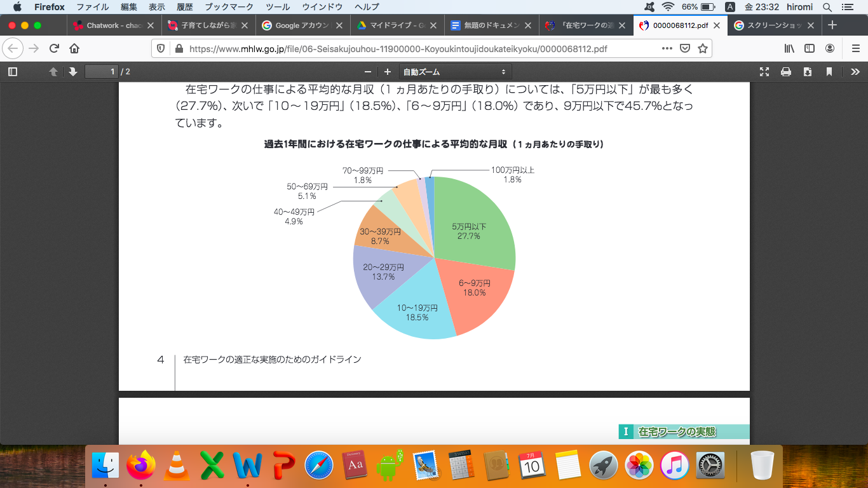Open the 自動ズーム zoom dropdown
Screen dimensions: 868x488
(455, 72)
